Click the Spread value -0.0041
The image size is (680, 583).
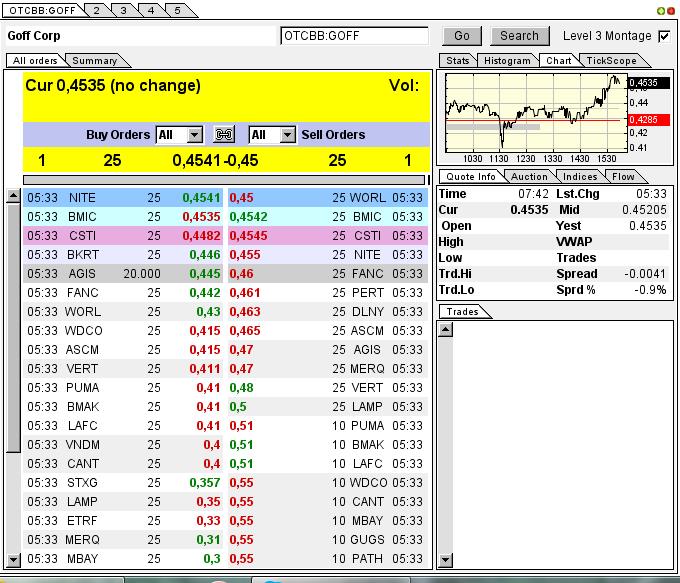tap(645, 274)
